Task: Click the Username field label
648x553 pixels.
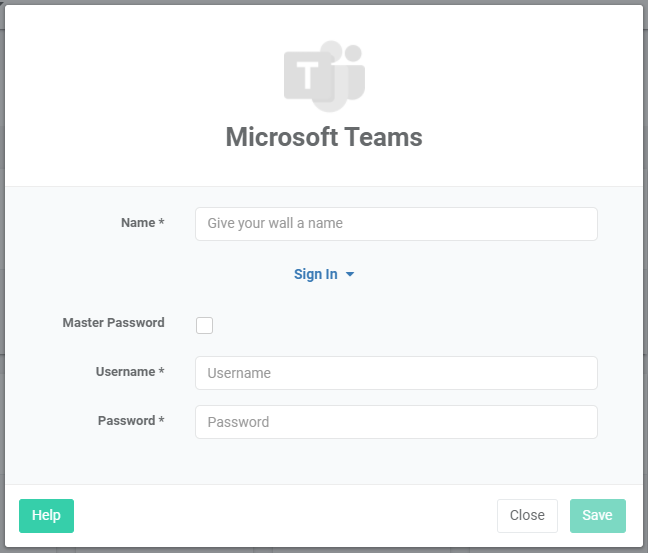Action: 125,372
